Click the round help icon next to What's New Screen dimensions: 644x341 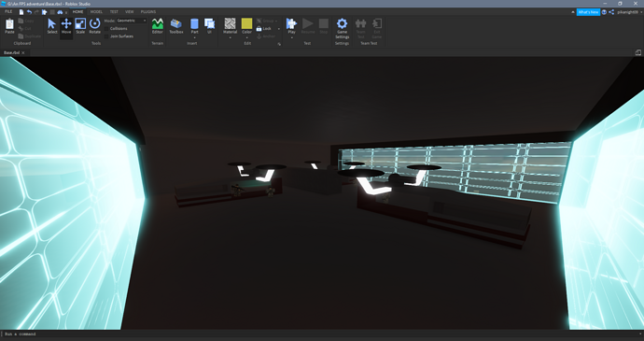point(604,12)
